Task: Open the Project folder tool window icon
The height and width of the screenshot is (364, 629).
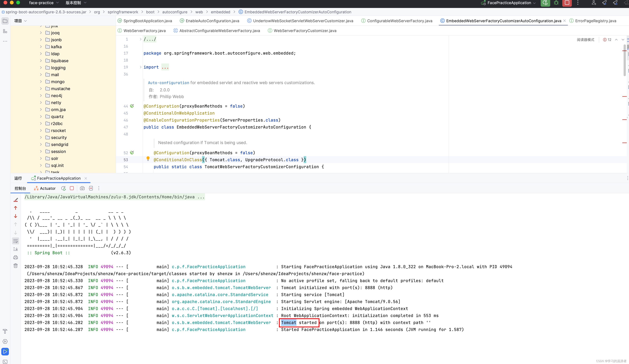Action: (5, 21)
